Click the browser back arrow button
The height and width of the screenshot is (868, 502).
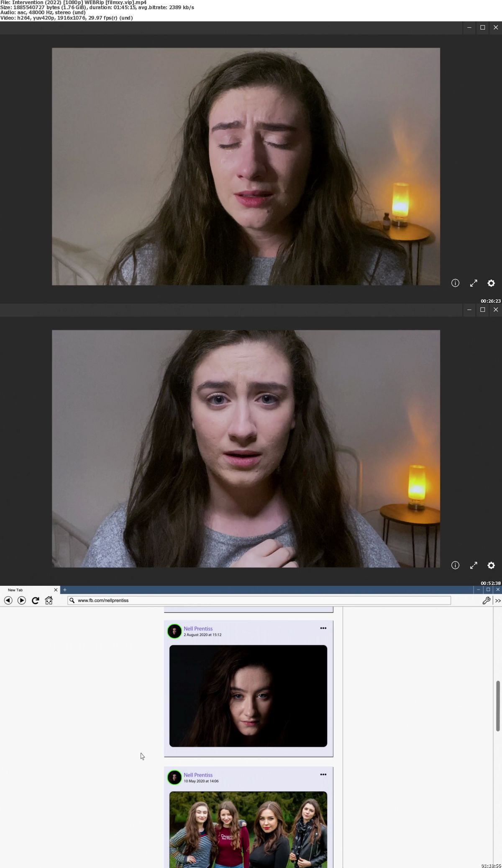(8, 600)
